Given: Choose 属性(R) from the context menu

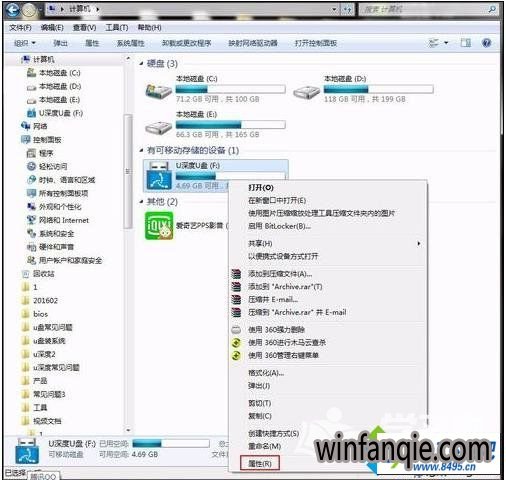Looking at the screenshot, I should [x=260, y=463].
